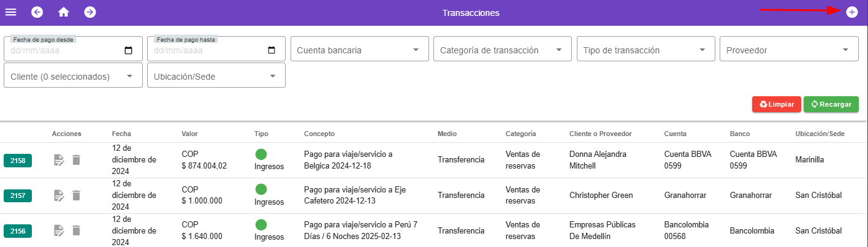Add a new transaction with plus icon
This screenshot has height=247, width=868.
851,12
